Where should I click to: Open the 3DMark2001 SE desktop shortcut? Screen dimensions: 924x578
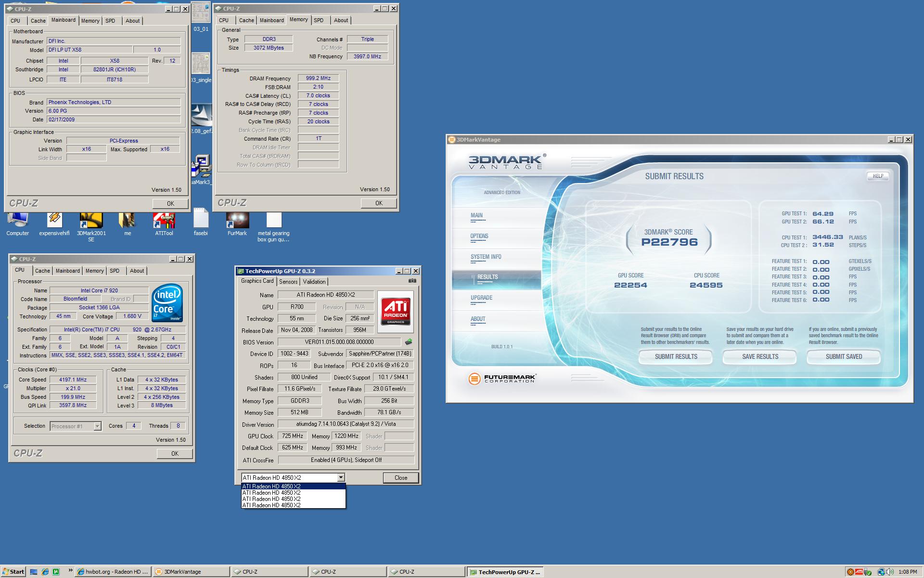click(x=91, y=227)
